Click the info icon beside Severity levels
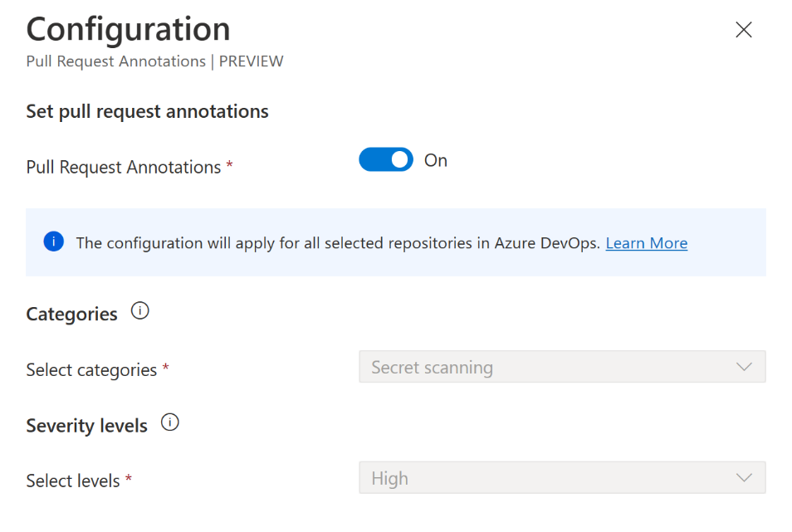This screenshot has width=792, height=532. [x=170, y=423]
